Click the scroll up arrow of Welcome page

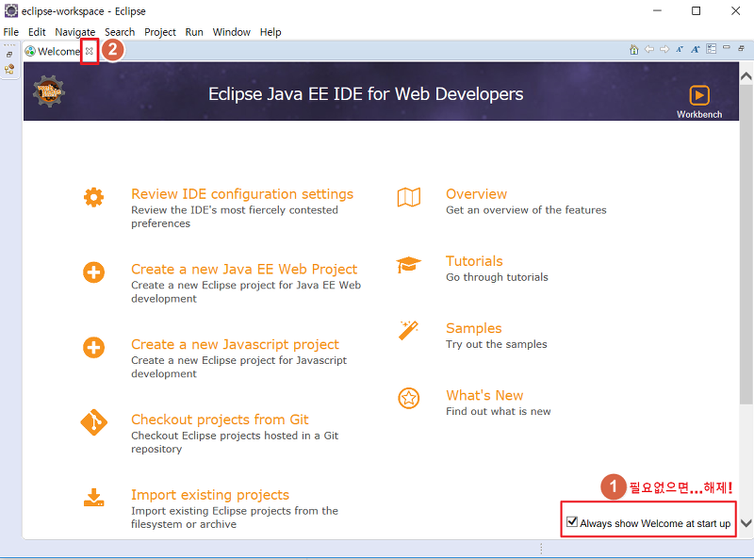point(746,76)
